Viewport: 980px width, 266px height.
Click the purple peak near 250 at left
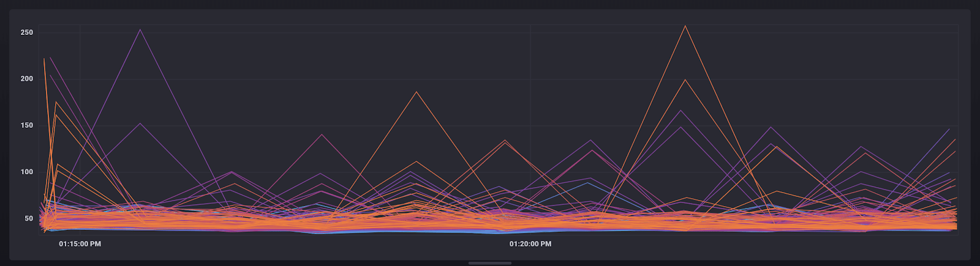pyautogui.click(x=140, y=29)
